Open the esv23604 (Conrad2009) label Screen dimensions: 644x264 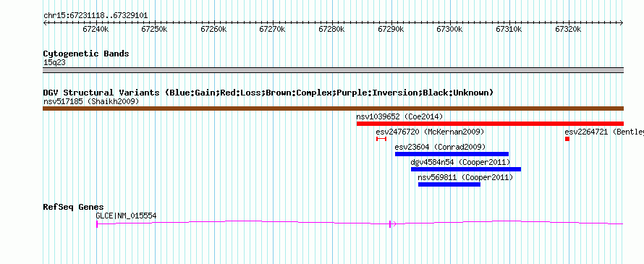point(440,147)
